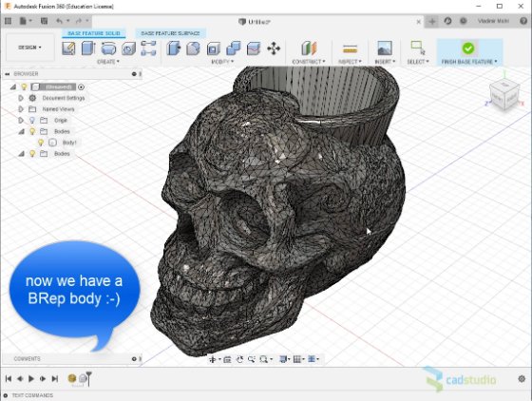
Task: Collapse the first Bodies folder
Action: 21,131
